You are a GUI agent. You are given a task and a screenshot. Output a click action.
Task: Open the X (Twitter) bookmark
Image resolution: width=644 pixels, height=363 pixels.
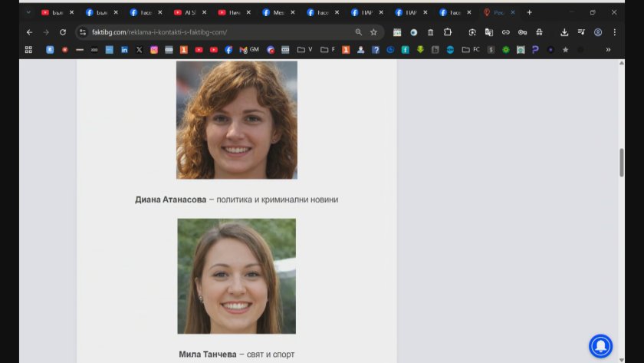pos(139,50)
